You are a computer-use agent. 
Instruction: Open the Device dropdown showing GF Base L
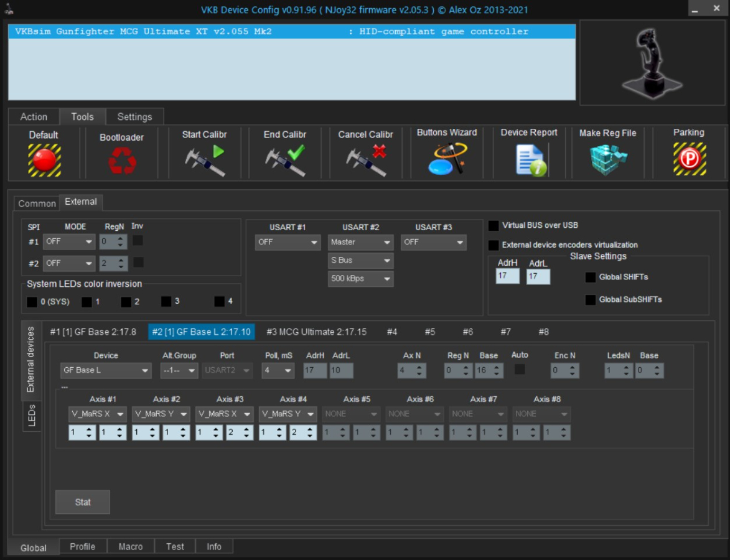pos(106,371)
